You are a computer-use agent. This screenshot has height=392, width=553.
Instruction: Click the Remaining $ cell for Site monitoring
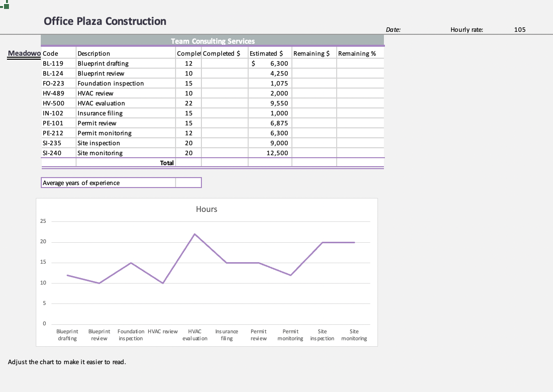click(314, 153)
